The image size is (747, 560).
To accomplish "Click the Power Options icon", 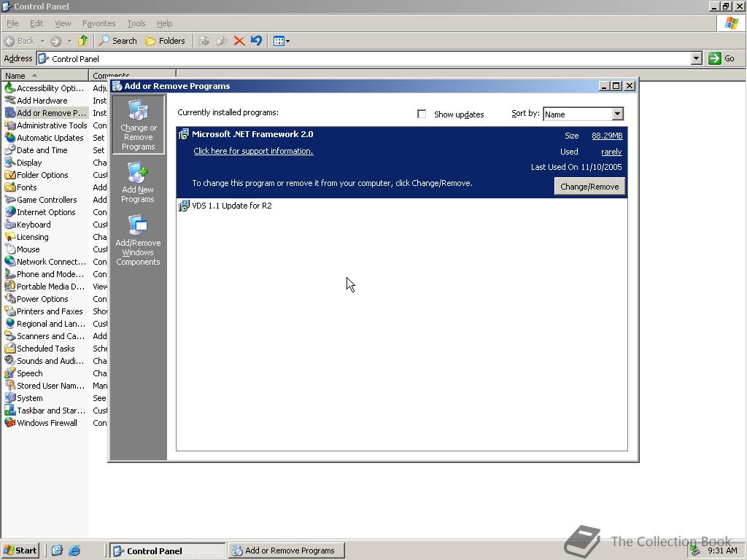I will tap(9, 298).
